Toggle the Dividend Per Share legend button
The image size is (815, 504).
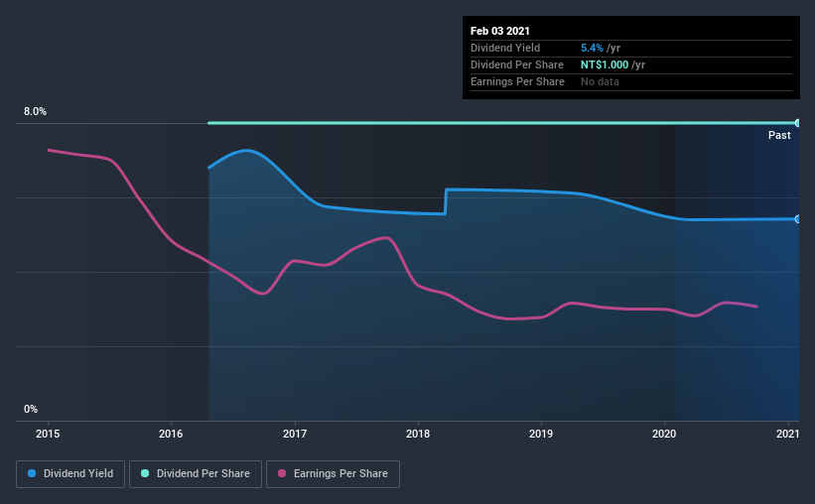click(x=196, y=474)
